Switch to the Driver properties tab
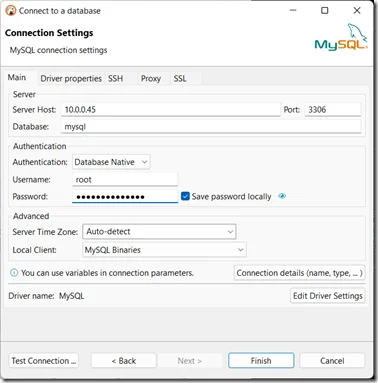 click(71, 79)
